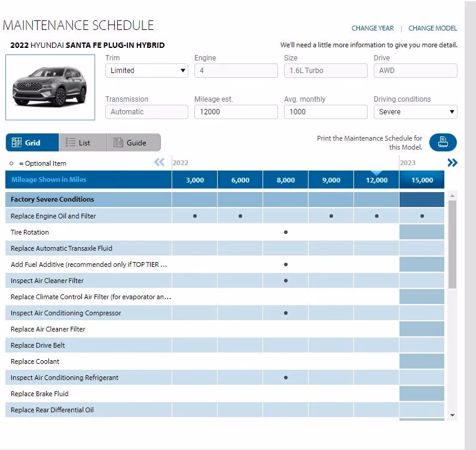
Task: Click the scrollbar down arrow in schedule table
Action: coord(452,415)
